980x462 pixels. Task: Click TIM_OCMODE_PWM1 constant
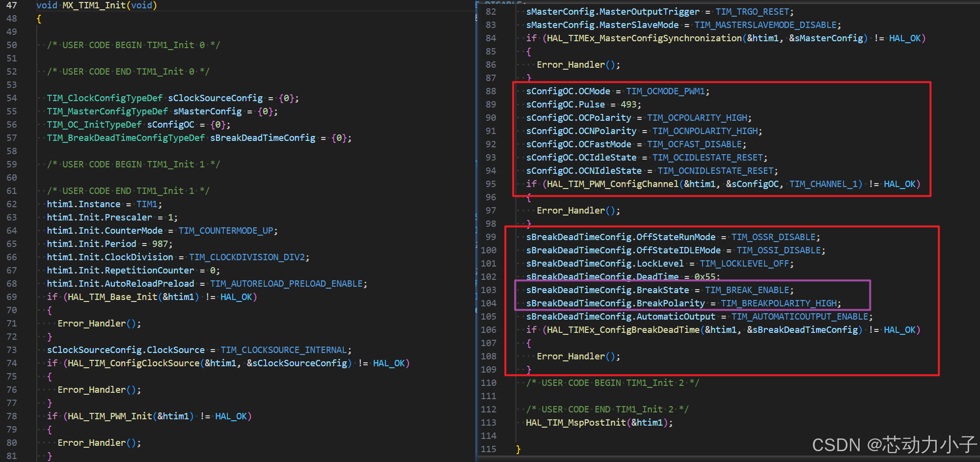point(665,91)
